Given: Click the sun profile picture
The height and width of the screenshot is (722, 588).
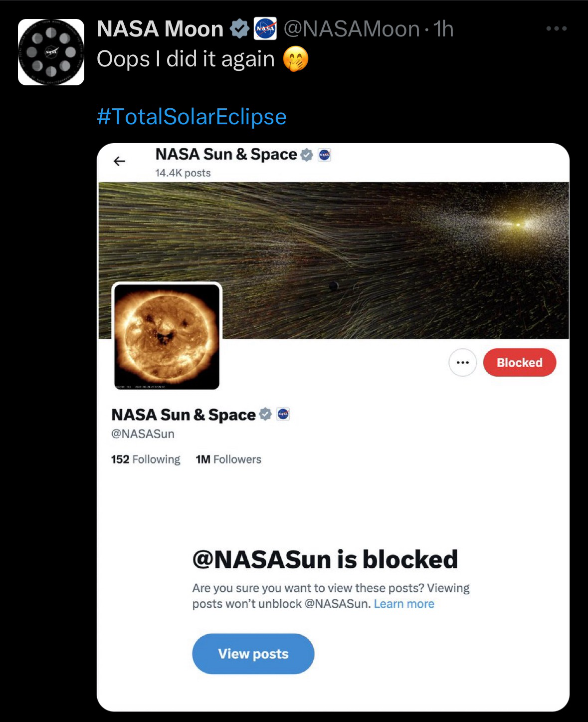Looking at the screenshot, I should 167,336.
